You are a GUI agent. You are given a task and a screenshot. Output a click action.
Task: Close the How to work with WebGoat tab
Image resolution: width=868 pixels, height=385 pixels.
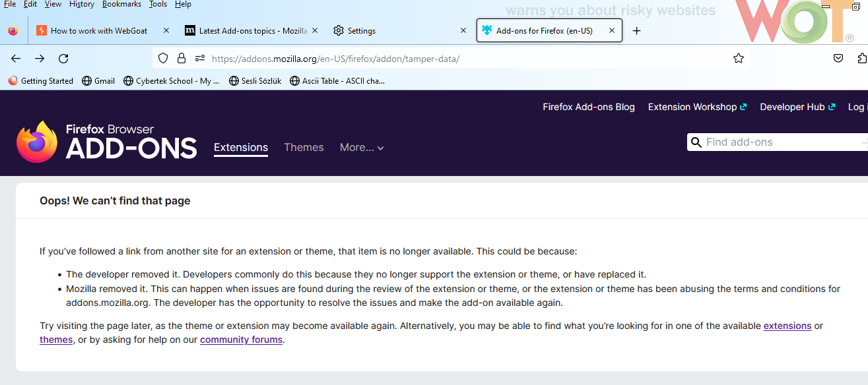click(x=166, y=30)
